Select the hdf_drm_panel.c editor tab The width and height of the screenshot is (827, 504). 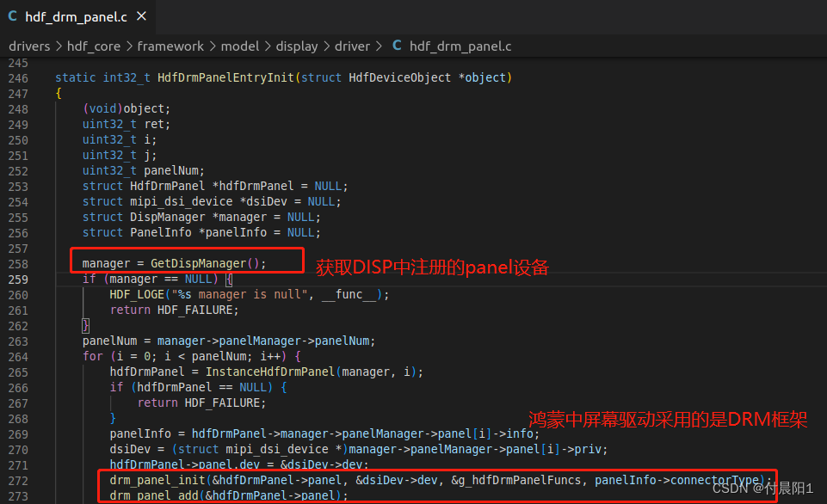[x=77, y=17]
